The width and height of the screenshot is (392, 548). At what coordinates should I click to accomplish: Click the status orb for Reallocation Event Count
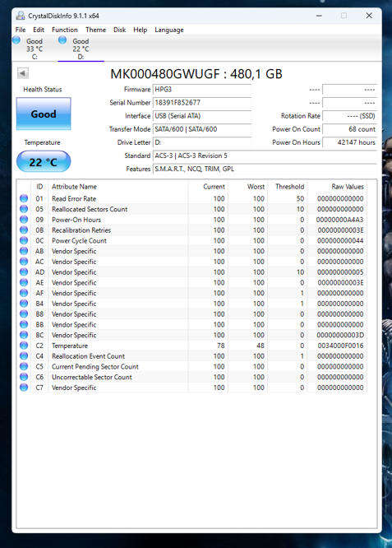pyautogui.click(x=24, y=355)
